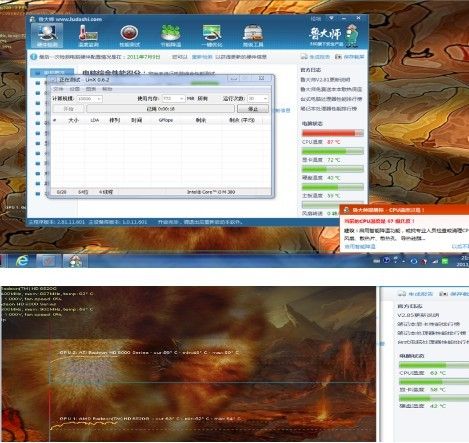Open the temperature monitoring thermometer icon
Screen dimensions: 469x443
pos(88,35)
